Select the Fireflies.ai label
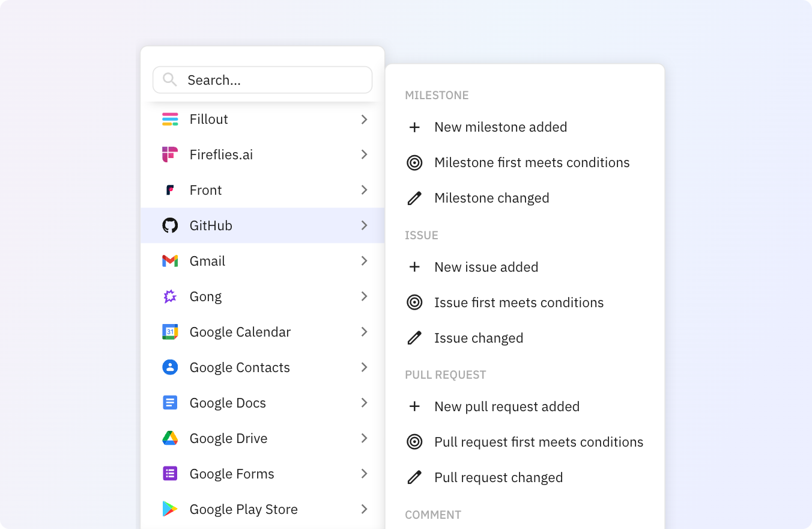812x529 pixels. tap(221, 154)
